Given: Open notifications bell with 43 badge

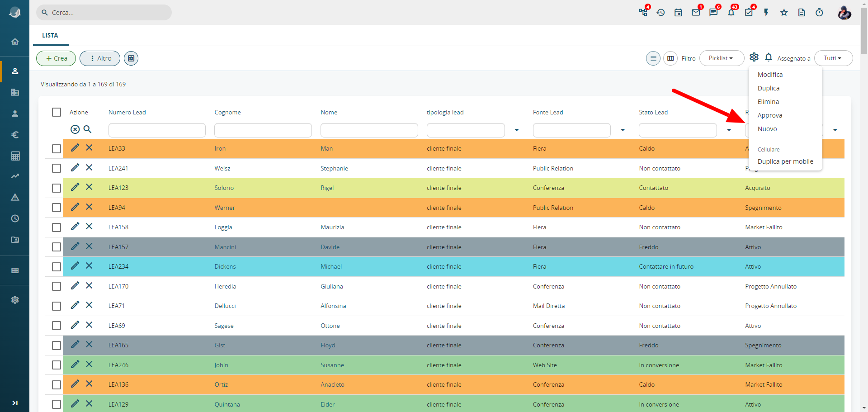Looking at the screenshot, I should point(731,13).
